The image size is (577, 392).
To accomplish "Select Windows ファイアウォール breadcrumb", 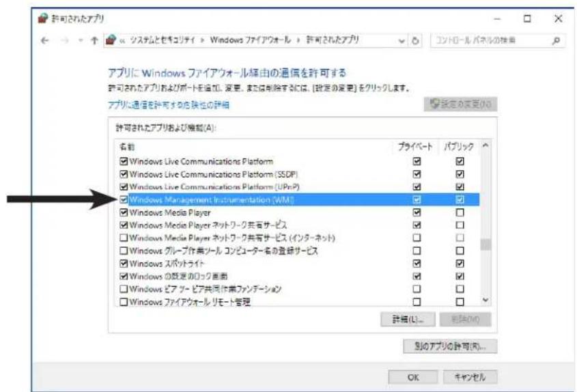I will point(250,40).
